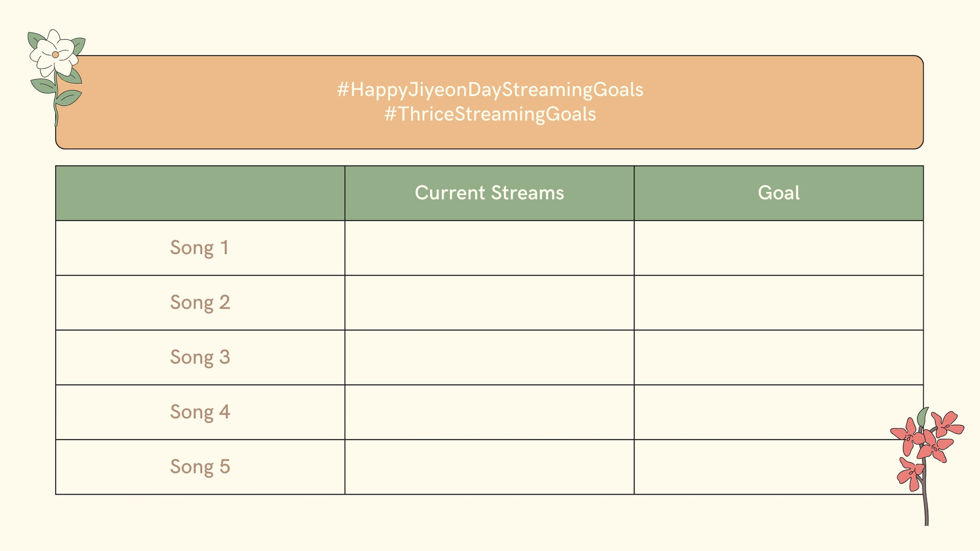Select the #HappyJiyeonDayStreamingGoals hashtag text
The height and width of the screenshot is (551, 980).
point(490,89)
